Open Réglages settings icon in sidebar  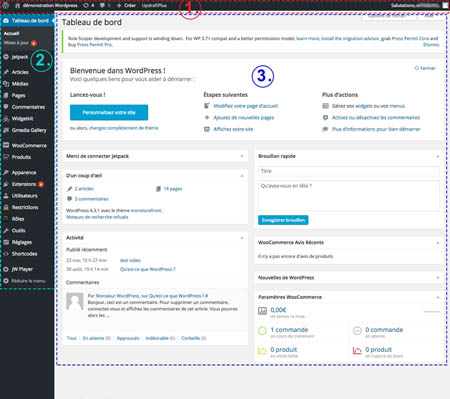(x=6, y=242)
